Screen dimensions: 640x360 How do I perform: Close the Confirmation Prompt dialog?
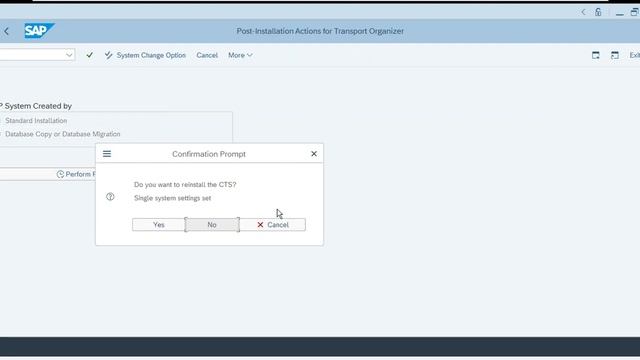(314, 154)
